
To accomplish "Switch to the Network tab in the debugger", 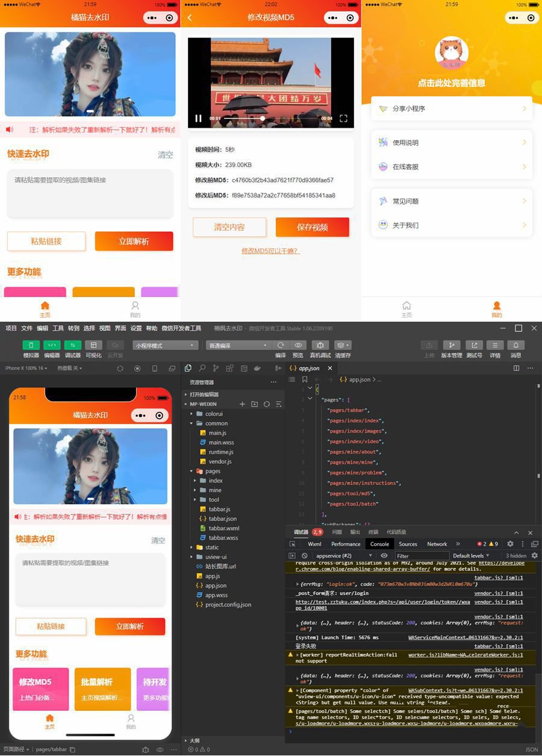I will (440, 544).
